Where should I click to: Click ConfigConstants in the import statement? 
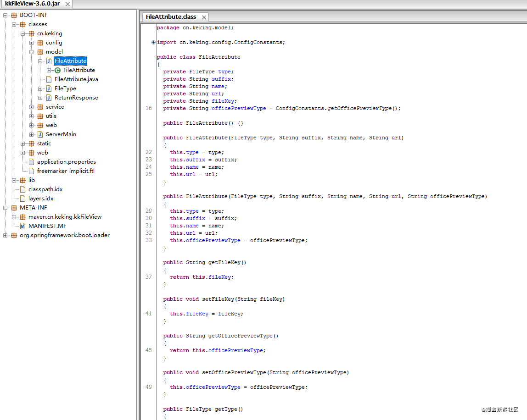tap(258, 42)
